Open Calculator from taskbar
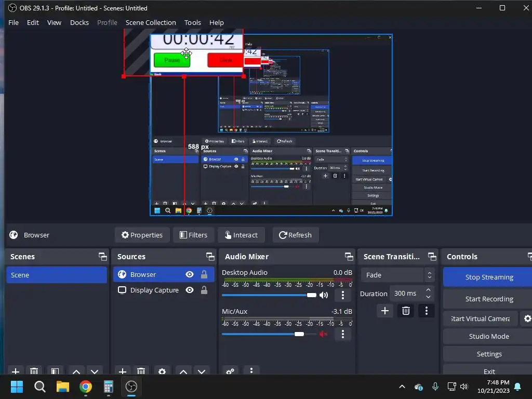This screenshot has height=399, width=532. click(x=108, y=387)
